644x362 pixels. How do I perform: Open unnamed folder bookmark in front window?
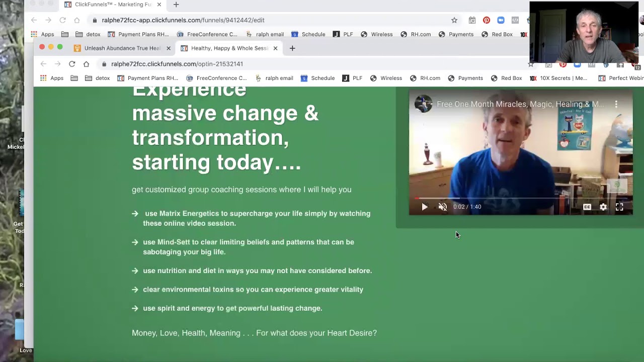[x=74, y=78]
